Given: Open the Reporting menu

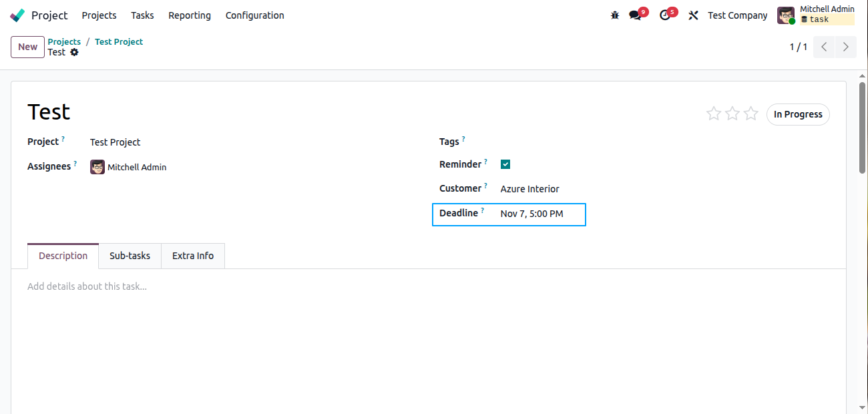Looking at the screenshot, I should pyautogui.click(x=190, y=15).
